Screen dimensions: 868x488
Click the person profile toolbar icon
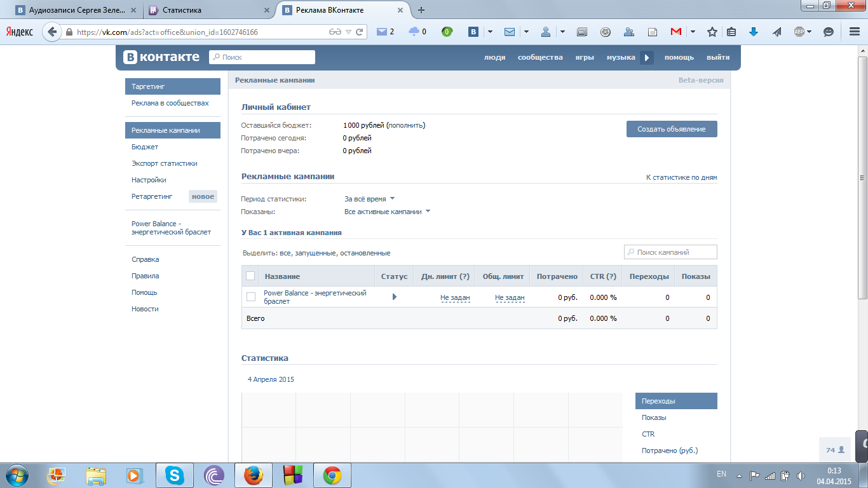point(546,32)
